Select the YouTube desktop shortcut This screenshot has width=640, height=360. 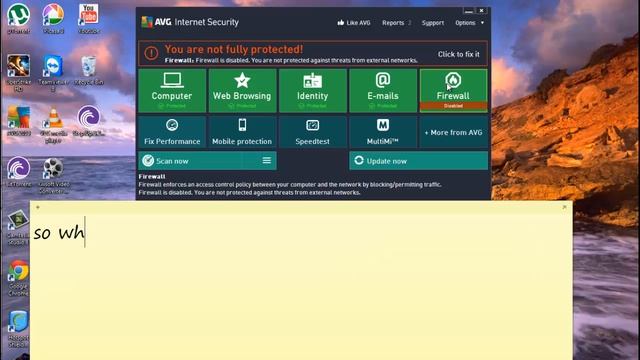click(x=89, y=19)
